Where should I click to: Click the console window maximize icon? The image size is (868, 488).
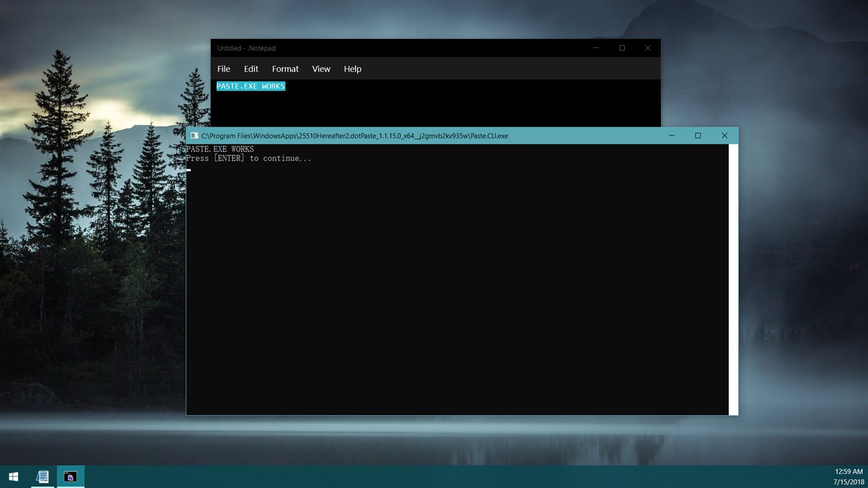(697, 135)
